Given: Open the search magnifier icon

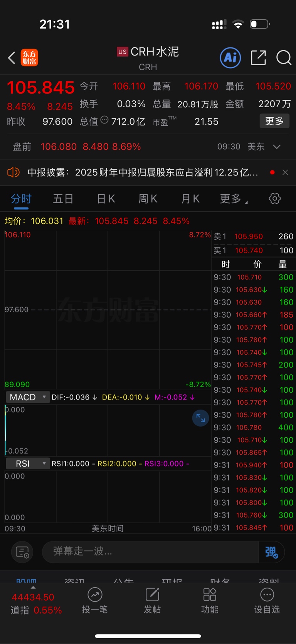Looking at the screenshot, I should [284, 58].
